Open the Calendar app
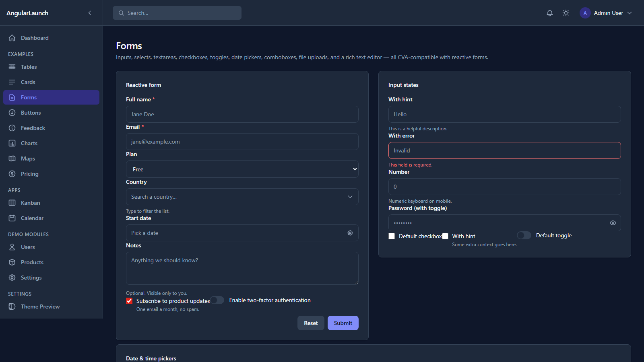Viewport: 644px width, 362px height. coord(51,218)
